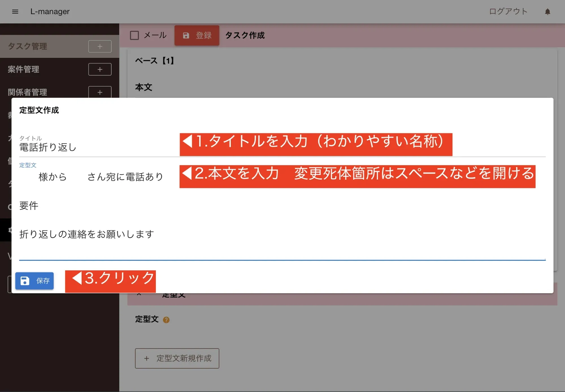Open the hamburger navigation menu

tap(15, 12)
